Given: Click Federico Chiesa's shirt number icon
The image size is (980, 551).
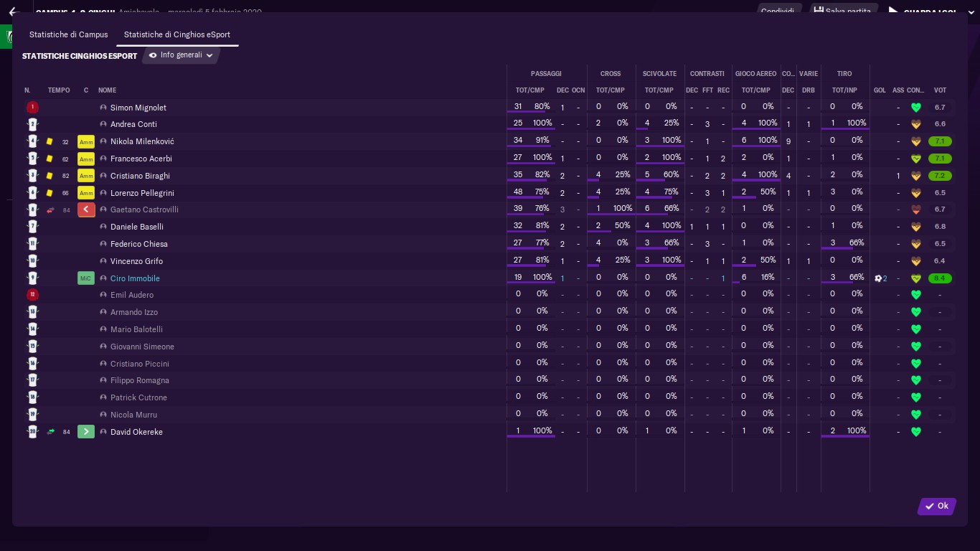Looking at the screenshot, I should pyautogui.click(x=32, y=244).
